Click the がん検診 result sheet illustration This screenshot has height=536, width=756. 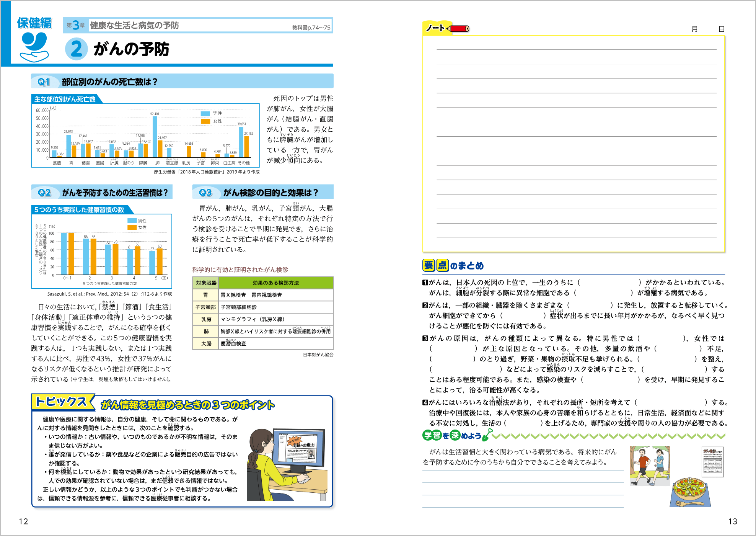(x=712, y=462)
